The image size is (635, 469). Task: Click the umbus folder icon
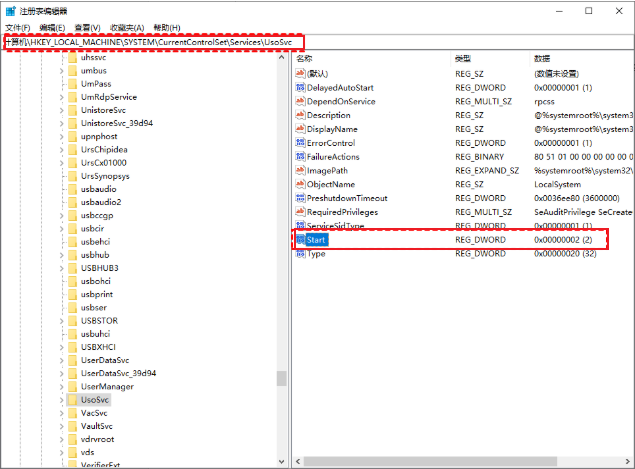(x=72, y=70)
